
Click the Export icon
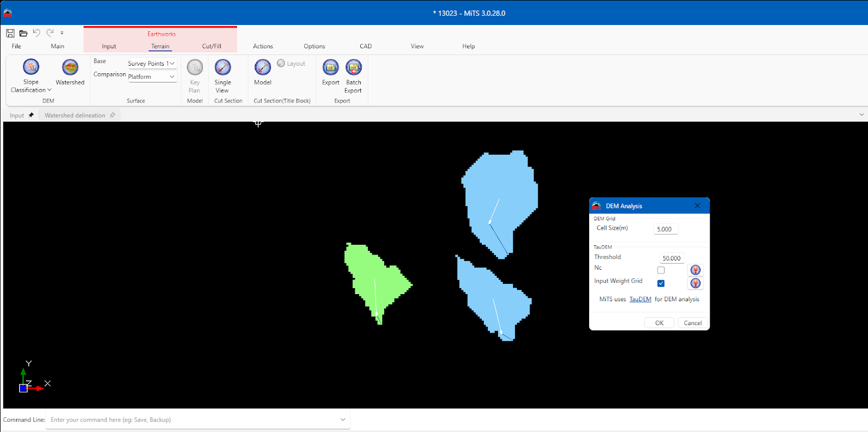[x=330, y=67]
